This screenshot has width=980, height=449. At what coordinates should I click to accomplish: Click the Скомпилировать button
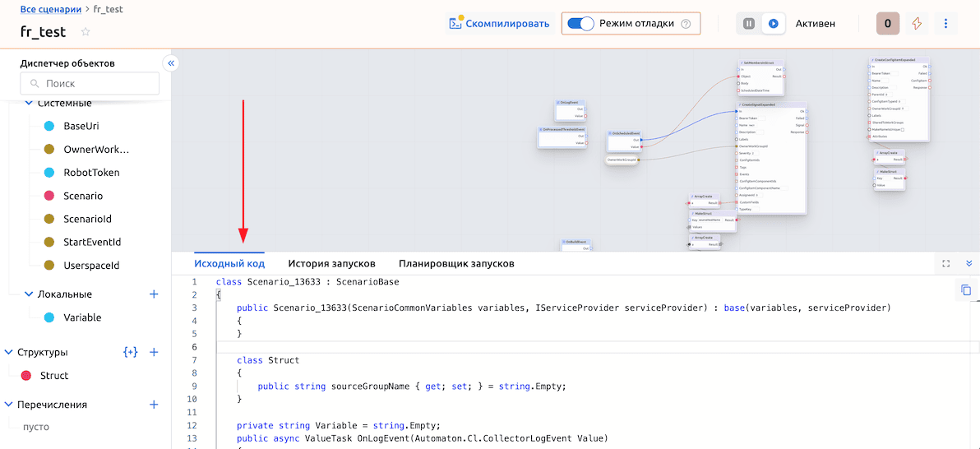coord(499,24)
